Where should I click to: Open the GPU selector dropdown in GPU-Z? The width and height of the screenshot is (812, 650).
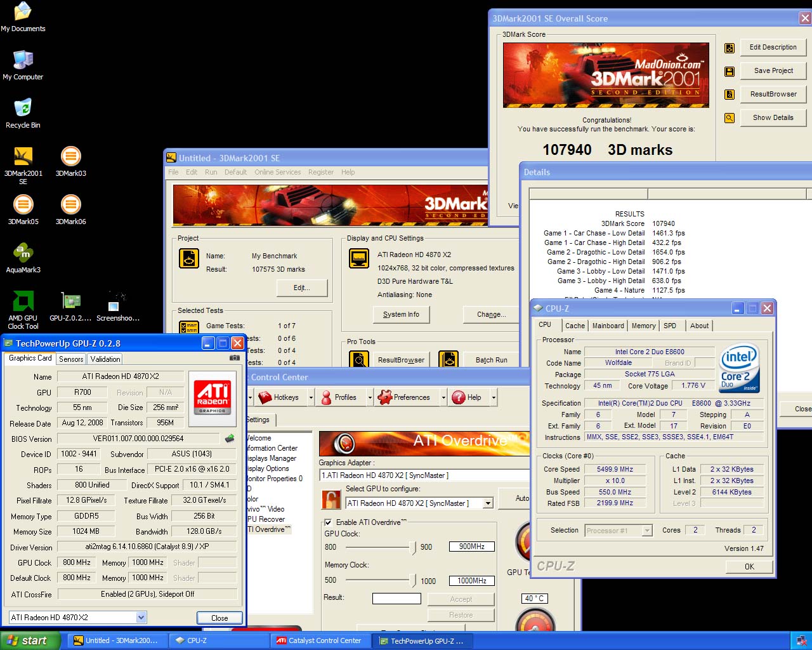[141, 618]
